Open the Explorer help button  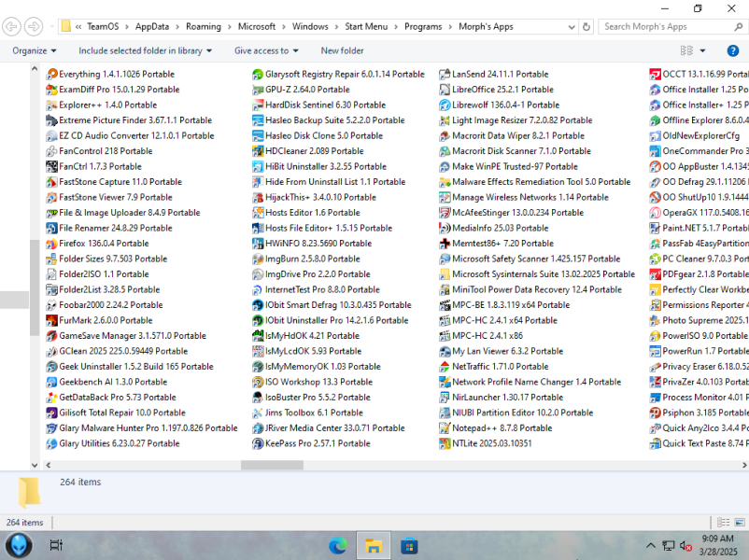(x=733, y=50)
